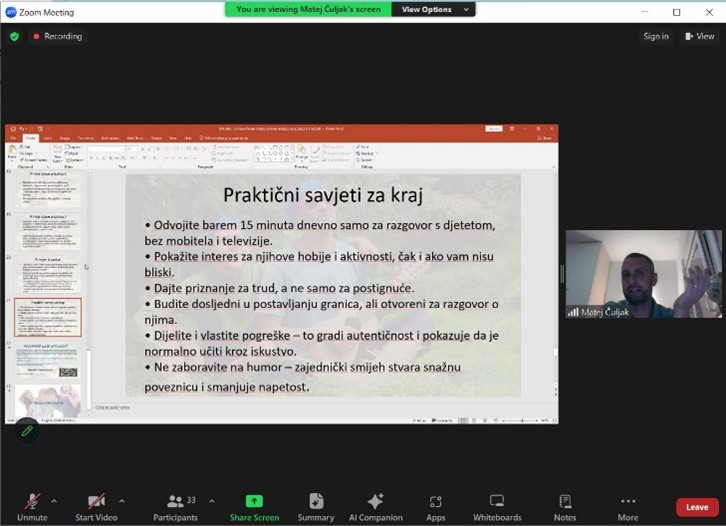Open Whiteboards

point(497,501)
